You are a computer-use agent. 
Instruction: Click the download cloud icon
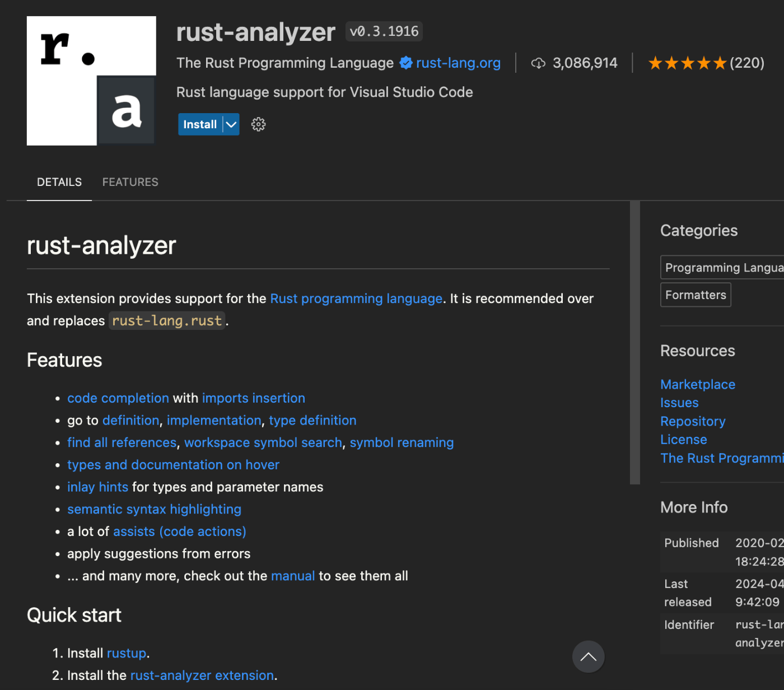[538, 63]
